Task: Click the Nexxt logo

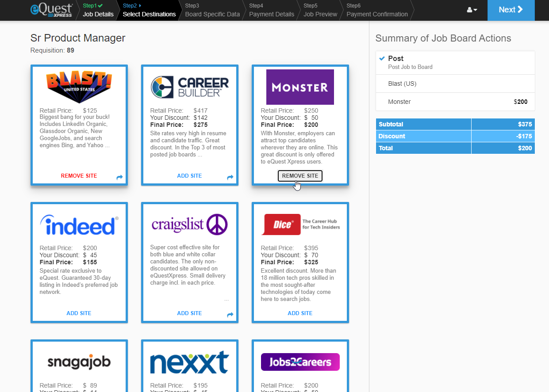Action: point(190,362)
